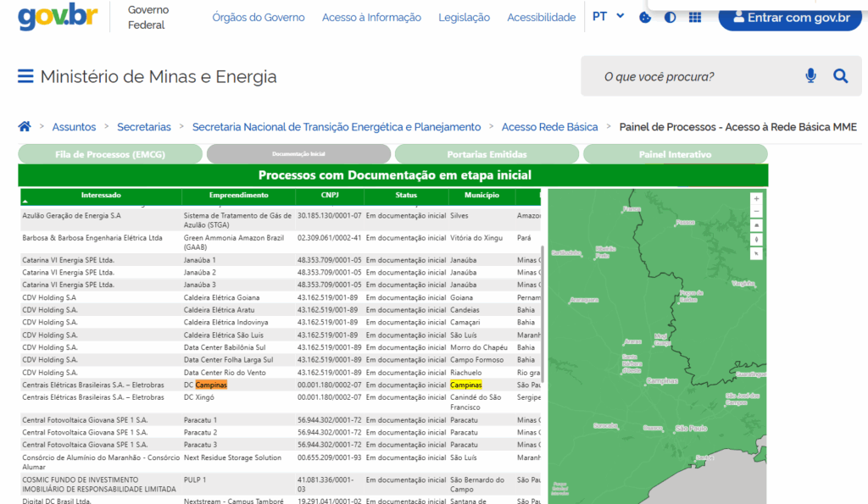The width and height of the screenshot is (868, 504).
Task: Click the microphone voice search icon
Action: click(x=810, y=76)
